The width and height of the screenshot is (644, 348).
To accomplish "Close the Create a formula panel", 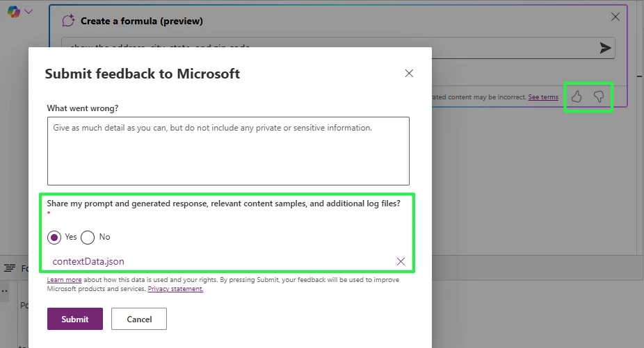I will coord(615,17).
